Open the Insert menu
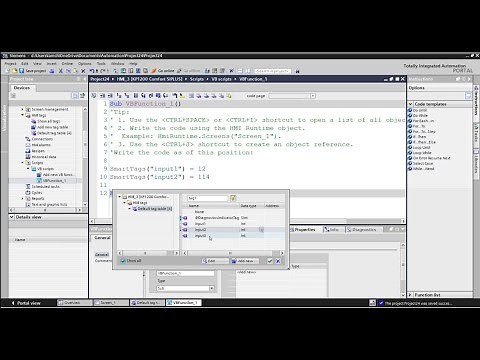 coord(52,63)
